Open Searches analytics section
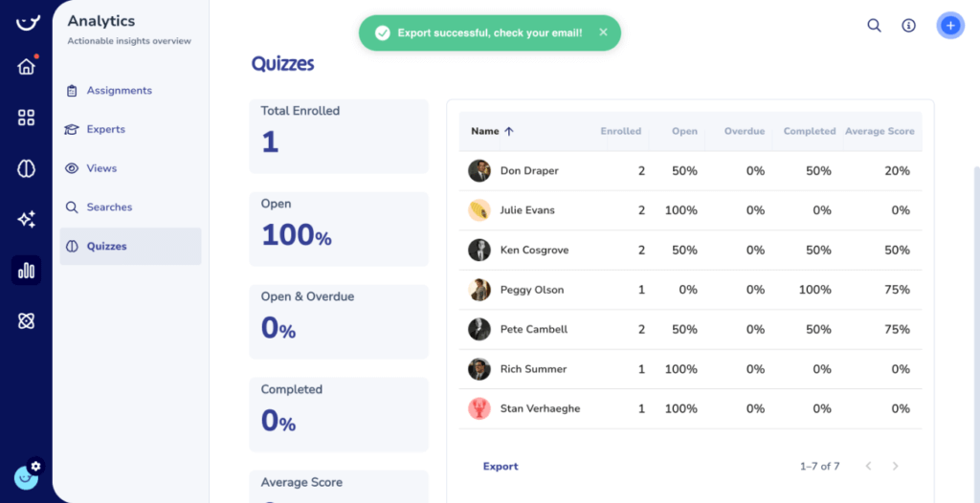The height and width of the screenshot is (503, 980). point(109,208)
